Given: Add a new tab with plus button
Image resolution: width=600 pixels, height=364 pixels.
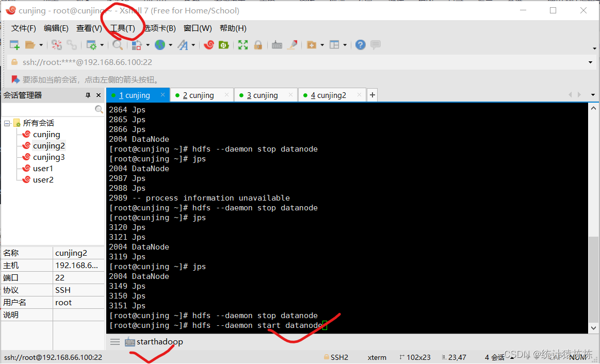Looking at the screenshot, I should pyautogui.click(x=372, y=95).
